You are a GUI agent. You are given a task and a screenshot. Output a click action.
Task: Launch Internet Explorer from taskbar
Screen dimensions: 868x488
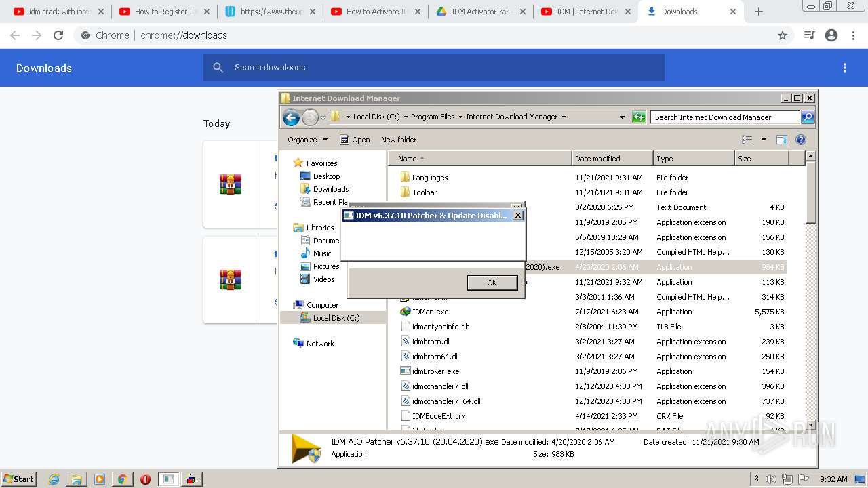tap(54, 479)
